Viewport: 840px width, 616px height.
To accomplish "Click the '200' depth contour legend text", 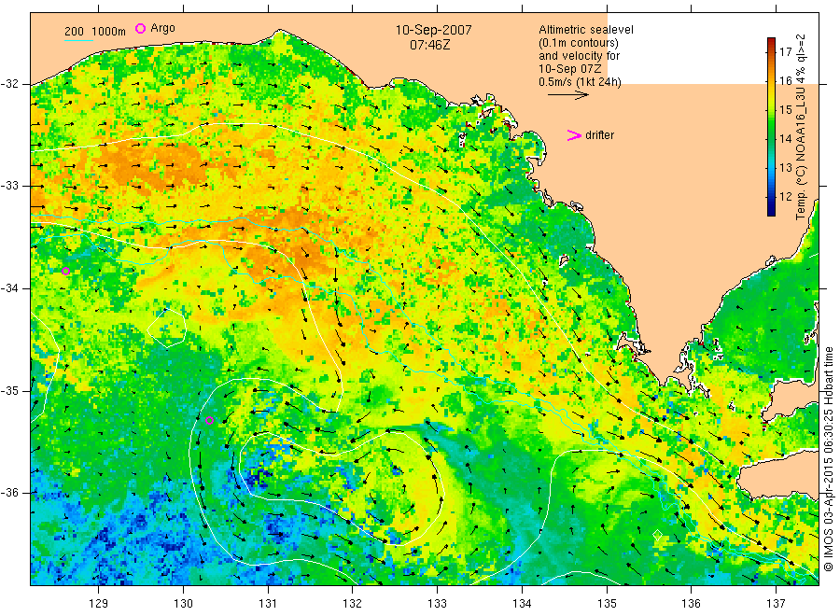I will 74,32.
